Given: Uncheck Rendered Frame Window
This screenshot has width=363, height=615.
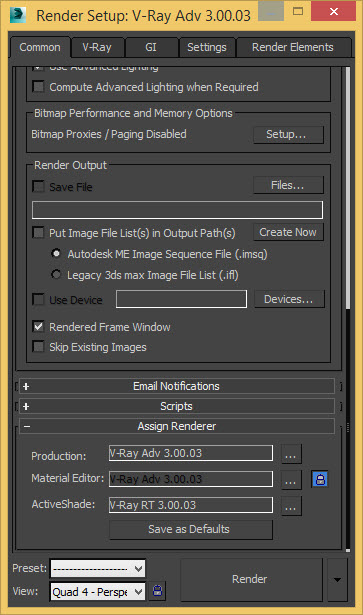Looking at the screenshot, I should (x=38, y=326).
